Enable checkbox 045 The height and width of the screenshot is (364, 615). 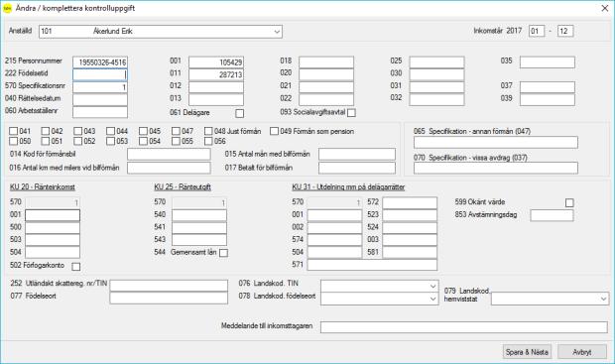click(x=144, y=131)
